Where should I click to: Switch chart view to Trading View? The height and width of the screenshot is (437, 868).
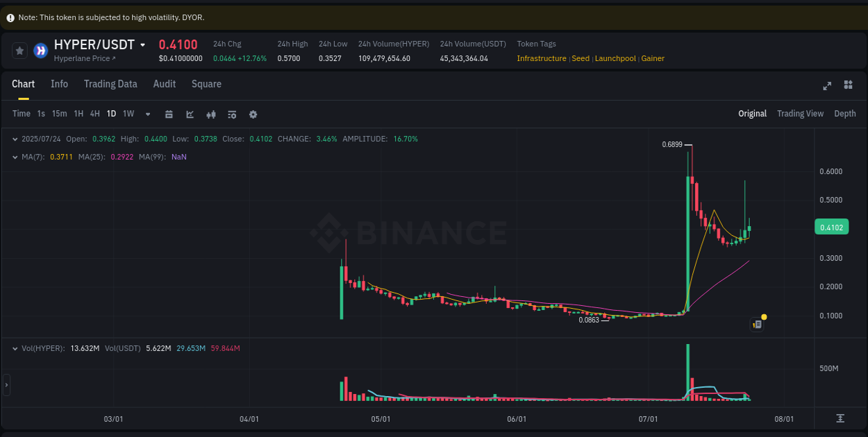pyautogui.click(x=800, y=113)
